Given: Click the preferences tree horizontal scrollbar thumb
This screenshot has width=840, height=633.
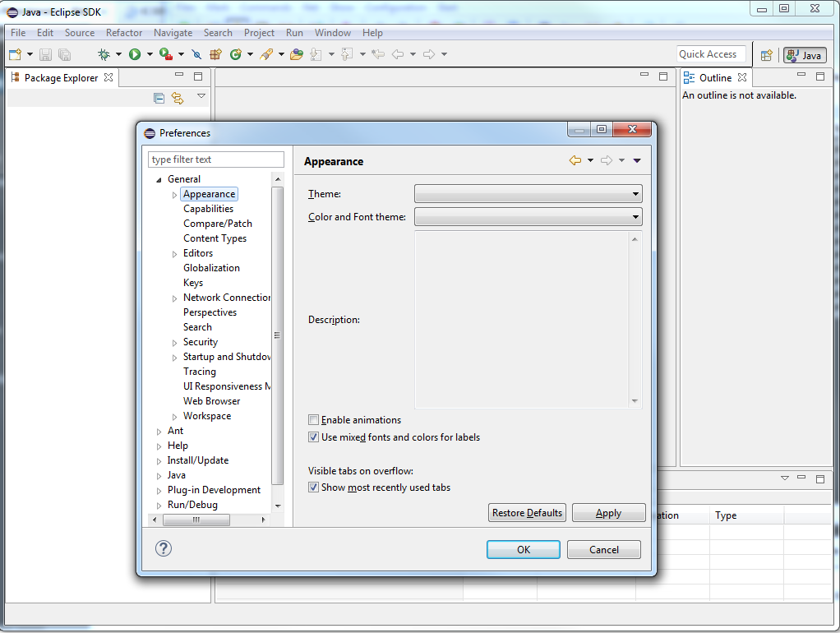Looking at the screenshot, I should tap(196, 520).
